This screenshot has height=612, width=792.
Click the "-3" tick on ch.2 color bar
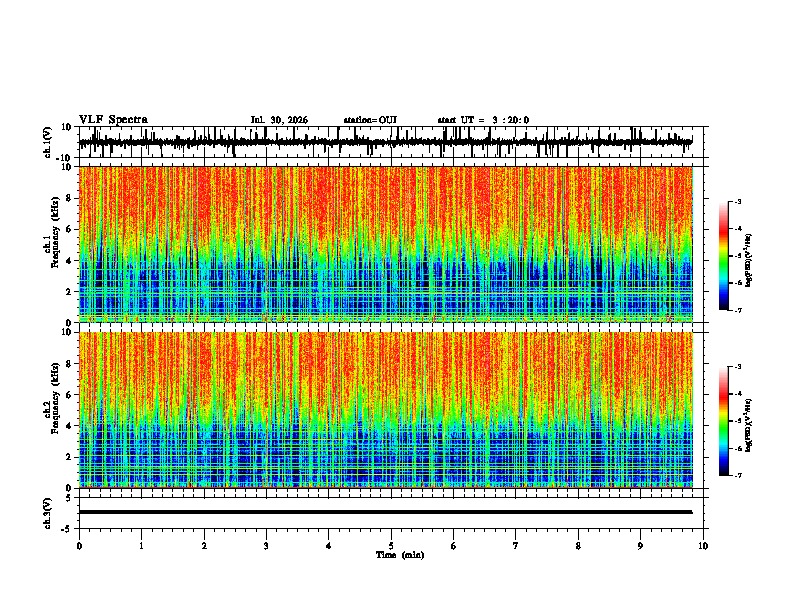tap(737, 367)
